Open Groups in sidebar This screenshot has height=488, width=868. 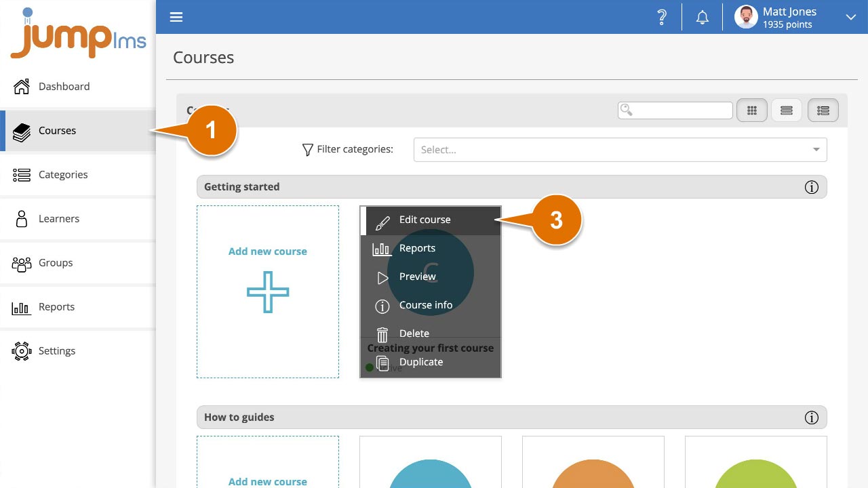78,262
